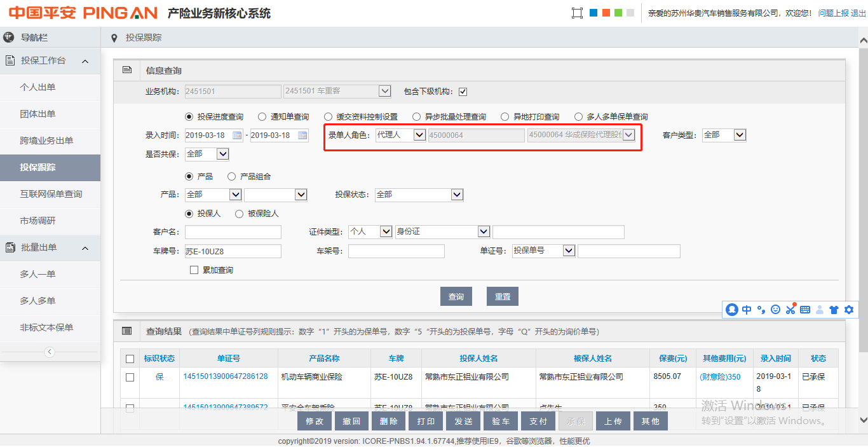Open the 是否共保 dropdown

(207, 154)
